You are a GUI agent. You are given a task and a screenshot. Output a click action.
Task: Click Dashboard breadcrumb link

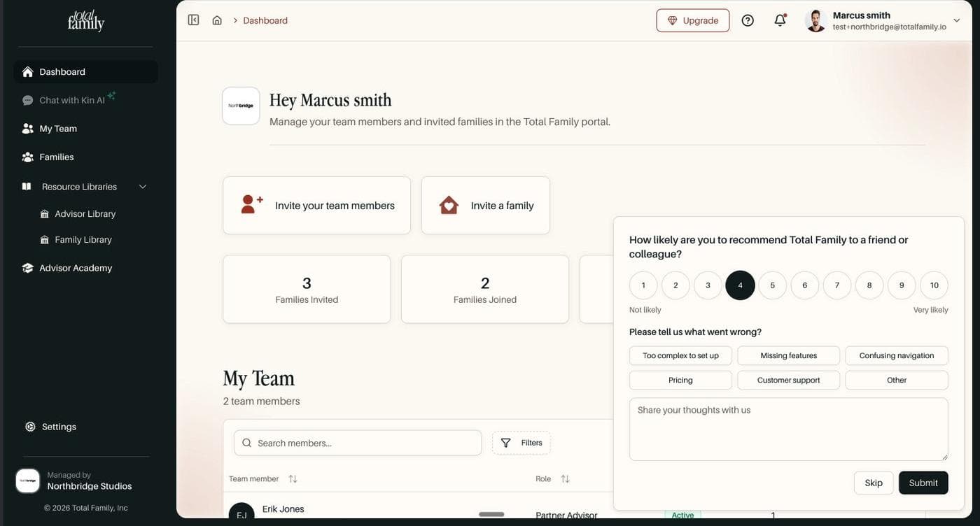coord(265,20)
